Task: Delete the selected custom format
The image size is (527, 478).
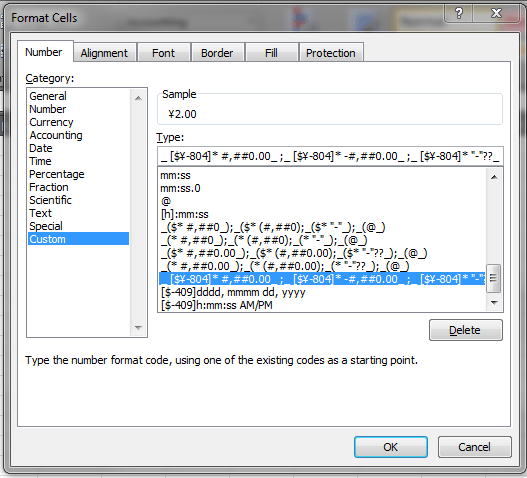Action: pos(466,330)
